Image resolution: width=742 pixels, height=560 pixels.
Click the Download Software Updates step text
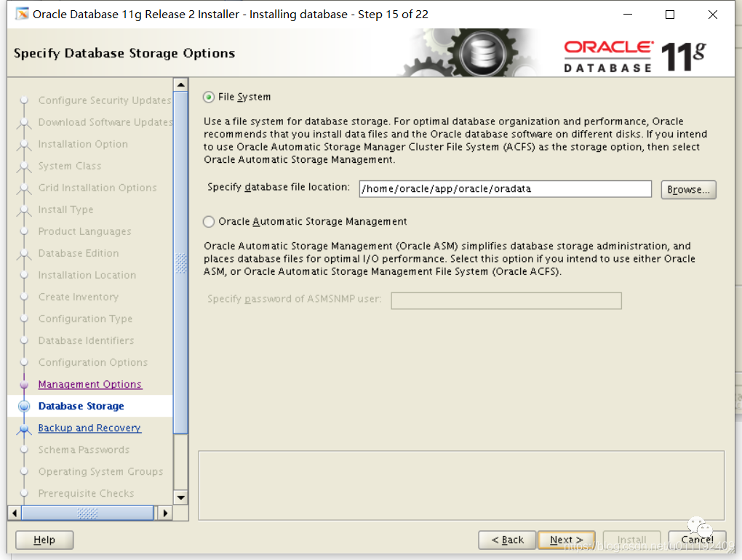point(105,122)
